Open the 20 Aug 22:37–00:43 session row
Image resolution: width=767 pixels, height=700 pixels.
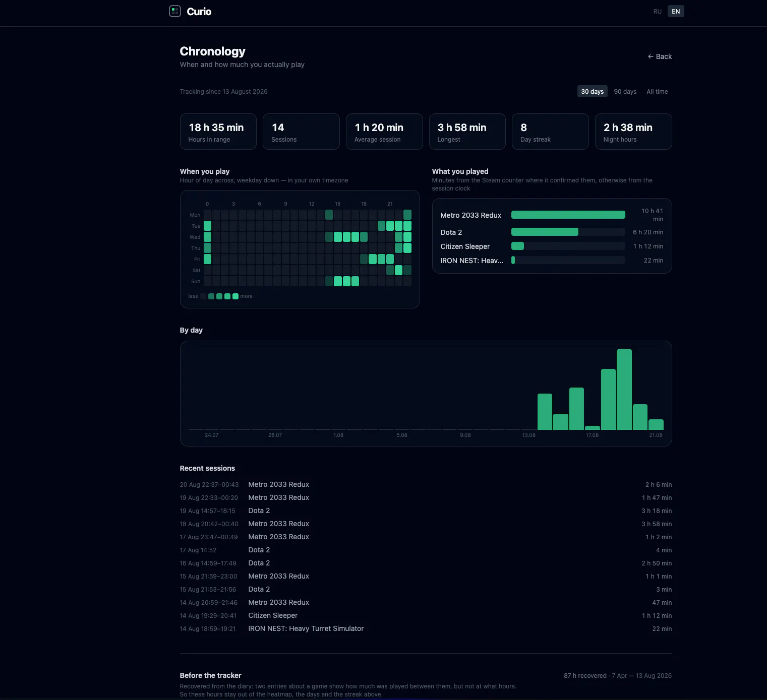tap(426, 484)
